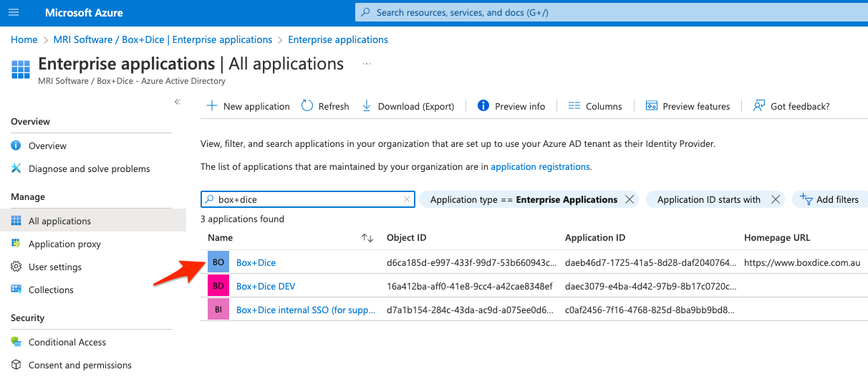Open the ellipsis more options next to title

tap(367, 64)
